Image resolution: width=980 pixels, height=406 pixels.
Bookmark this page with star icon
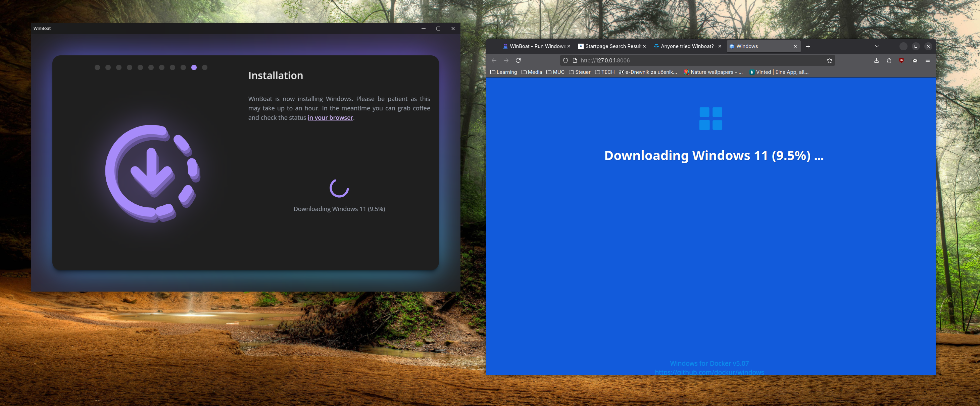coord(829,60)
